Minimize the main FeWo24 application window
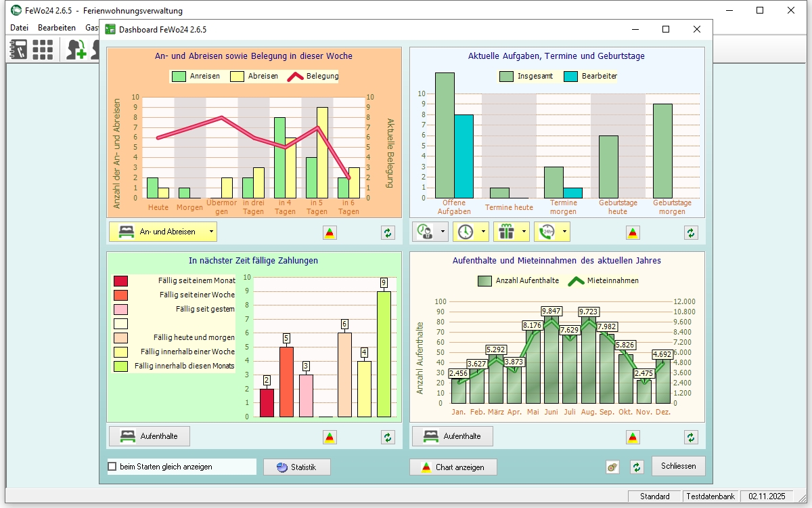812x508 pixels. click(729, 10)
